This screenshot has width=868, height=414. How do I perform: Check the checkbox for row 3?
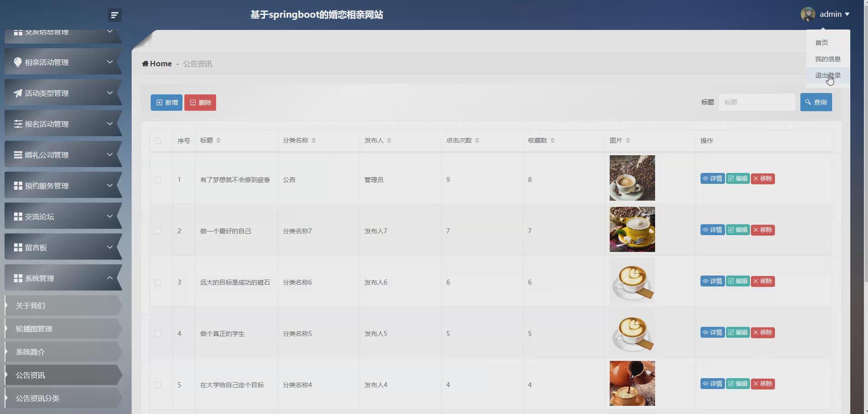click(158, 282)
